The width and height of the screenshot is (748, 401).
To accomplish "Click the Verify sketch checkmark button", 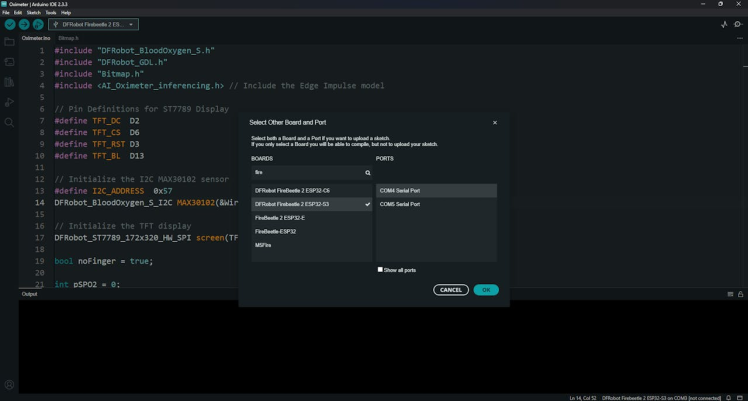I will [x=9, y=24].
